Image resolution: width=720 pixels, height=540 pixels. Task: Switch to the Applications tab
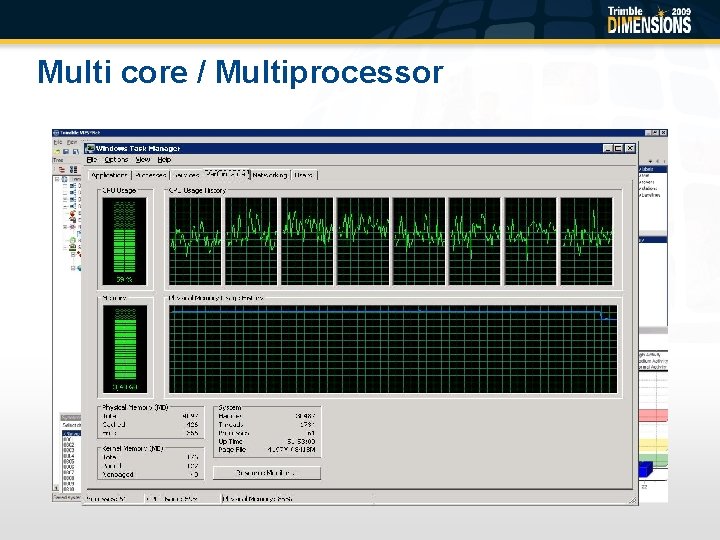[109, 175]
